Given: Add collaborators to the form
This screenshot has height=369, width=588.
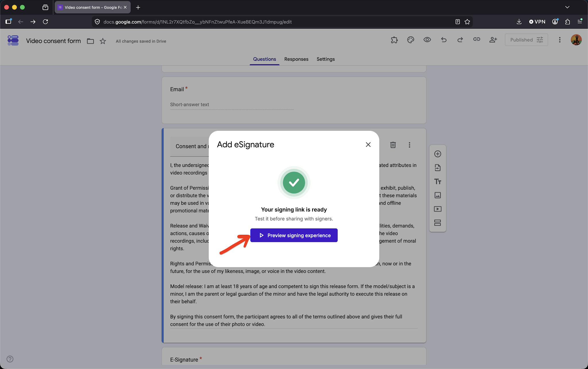Looking at the screenshot, I should tap(493, 40).
